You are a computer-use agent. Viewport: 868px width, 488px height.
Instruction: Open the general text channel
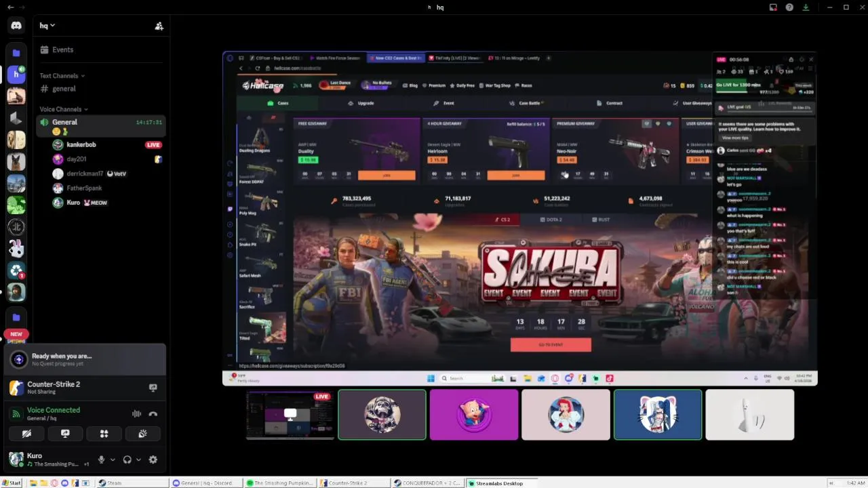[100, 89]
